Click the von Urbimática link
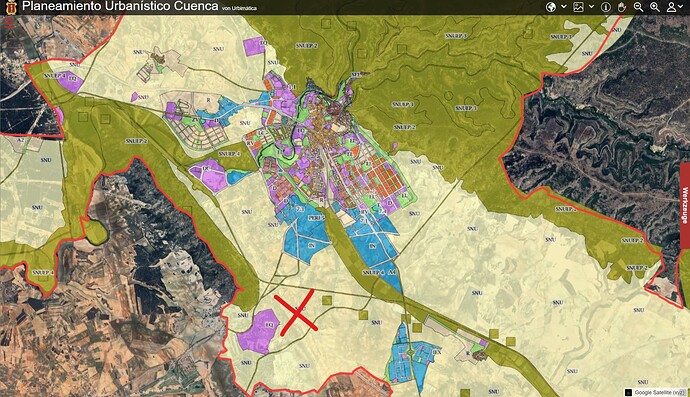Viewport: 690px width, 397px height. click(239, 8)
